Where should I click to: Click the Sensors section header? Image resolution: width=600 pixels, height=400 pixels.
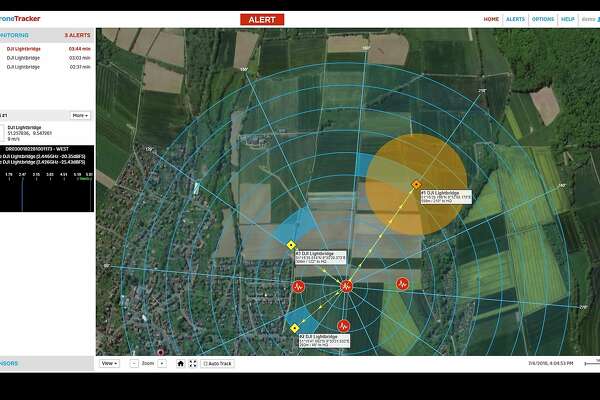point(47,363)
